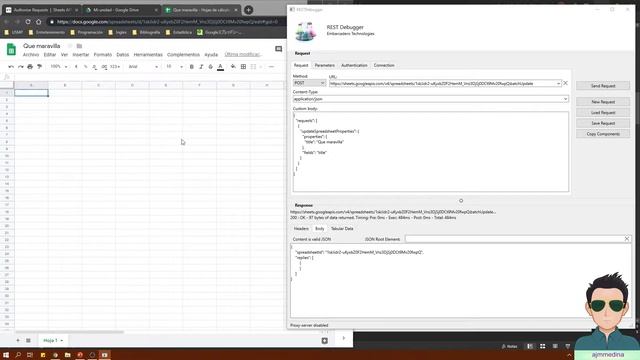Switch to Mi unidad Google Drive tab
The width and height of the screenshot is (640, 360).
121,10
